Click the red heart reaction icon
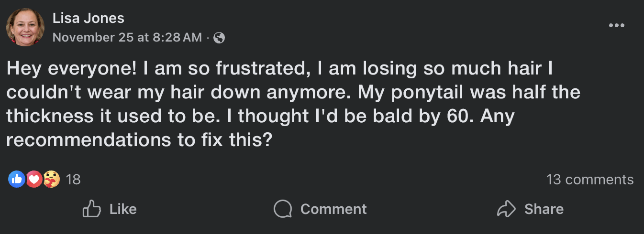Screen dimensions: 644x234 [x=33, y=180]
